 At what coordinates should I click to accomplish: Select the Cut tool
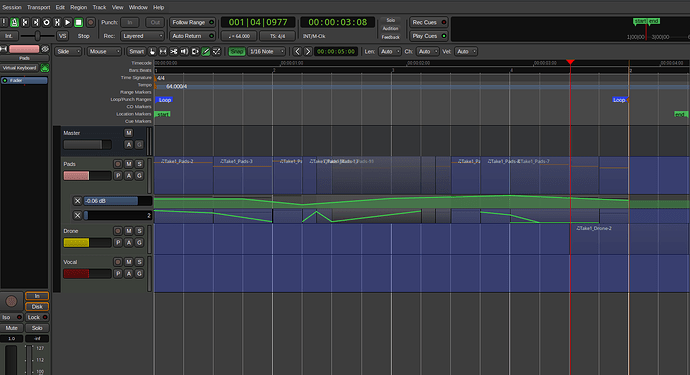pyautogui.click(x=174, y=51)
